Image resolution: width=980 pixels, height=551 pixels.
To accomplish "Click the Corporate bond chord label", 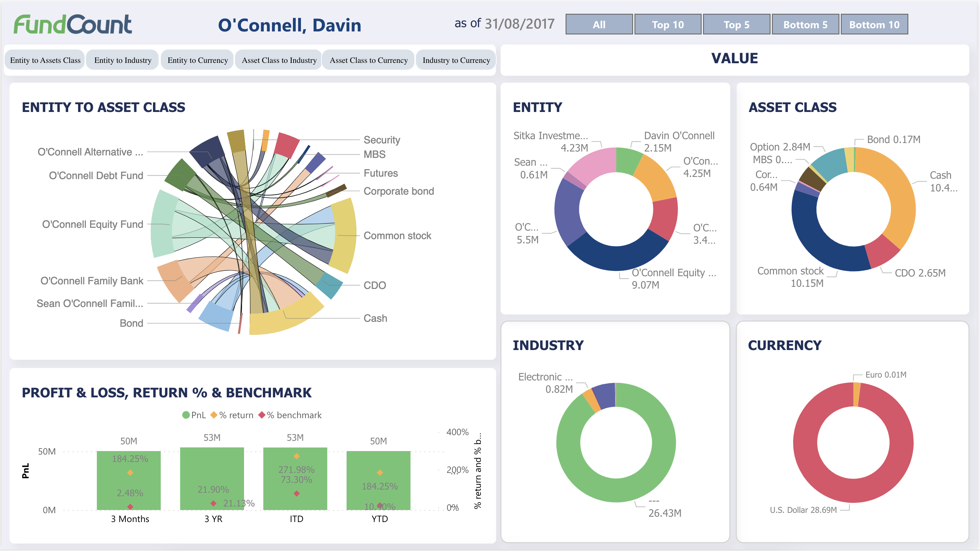I will (398, 191).
